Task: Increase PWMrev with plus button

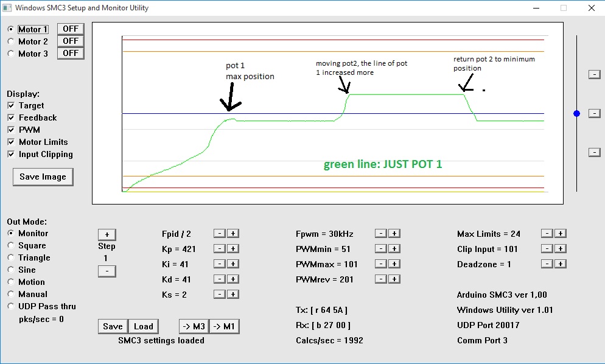Action: click(x=394, y=279)
